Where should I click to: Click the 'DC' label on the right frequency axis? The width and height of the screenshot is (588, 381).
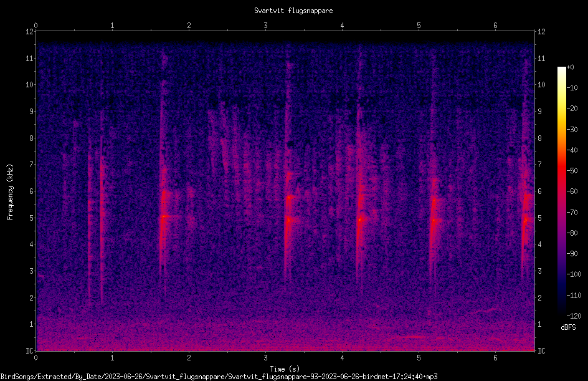point(541,351)
